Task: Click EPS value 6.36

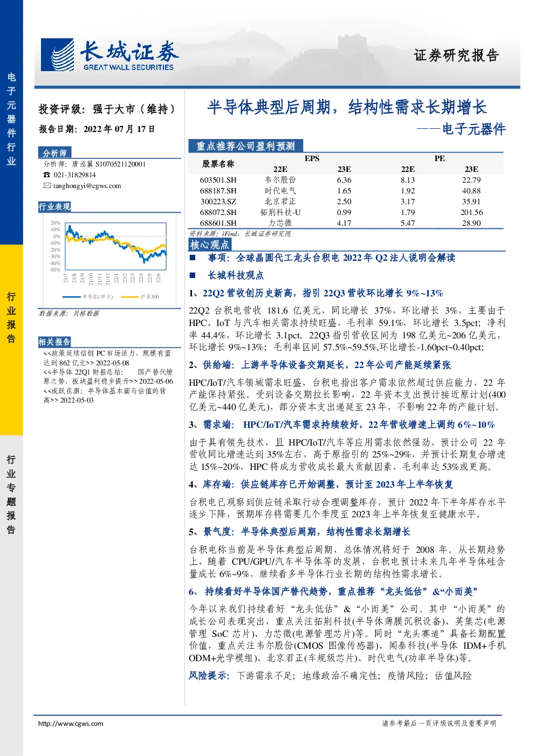Action: [344, 180]
